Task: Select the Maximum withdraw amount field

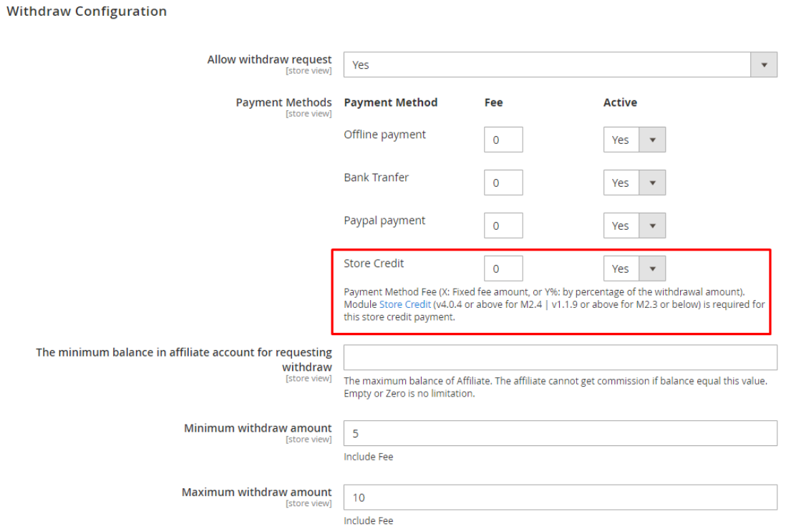Action: click(x=560, y=498)
